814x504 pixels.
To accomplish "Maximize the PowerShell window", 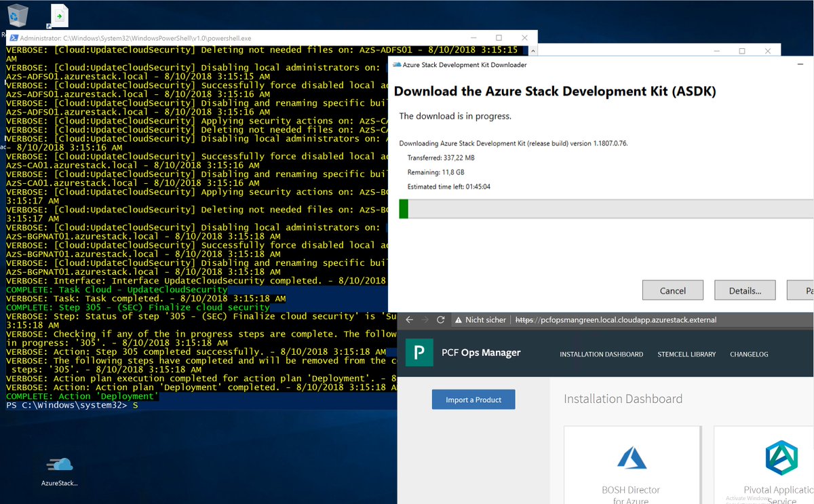I will [x=499, y=38].
